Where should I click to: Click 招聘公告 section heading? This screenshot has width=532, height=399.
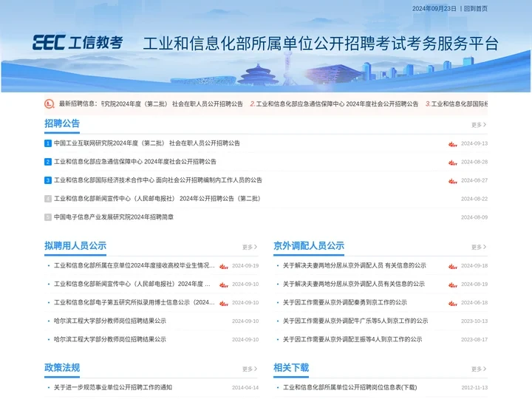(62, 123)
